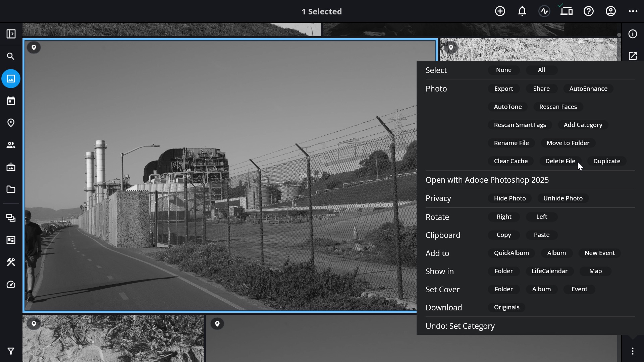The width and height of the screenshot is (644, 362).
Task: Toggle the sidebar panel icon
Action: pyautogui.click(x=11, y=34)
